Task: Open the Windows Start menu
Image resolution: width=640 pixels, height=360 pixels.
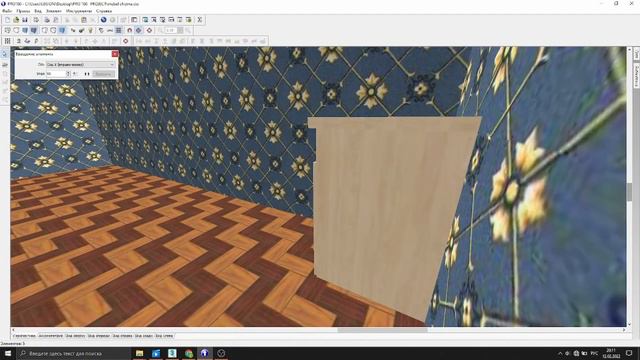Action: [x=8, y=353]
